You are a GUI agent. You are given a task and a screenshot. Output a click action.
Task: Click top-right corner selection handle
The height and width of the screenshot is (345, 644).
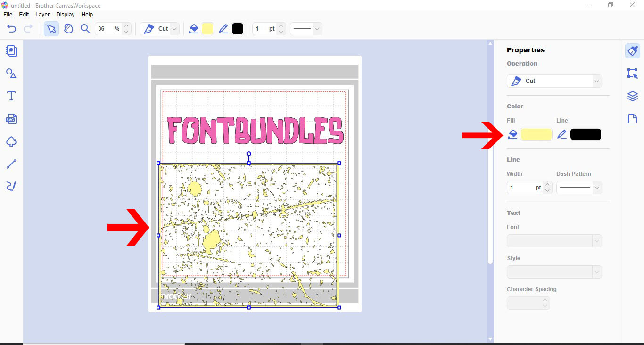click(339, 163)
